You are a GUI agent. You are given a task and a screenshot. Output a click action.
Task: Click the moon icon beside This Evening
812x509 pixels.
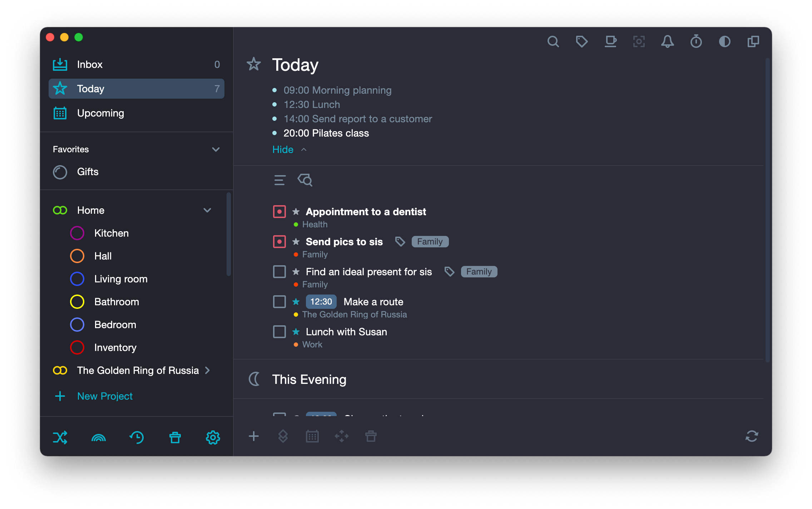[x=254, y=379]
